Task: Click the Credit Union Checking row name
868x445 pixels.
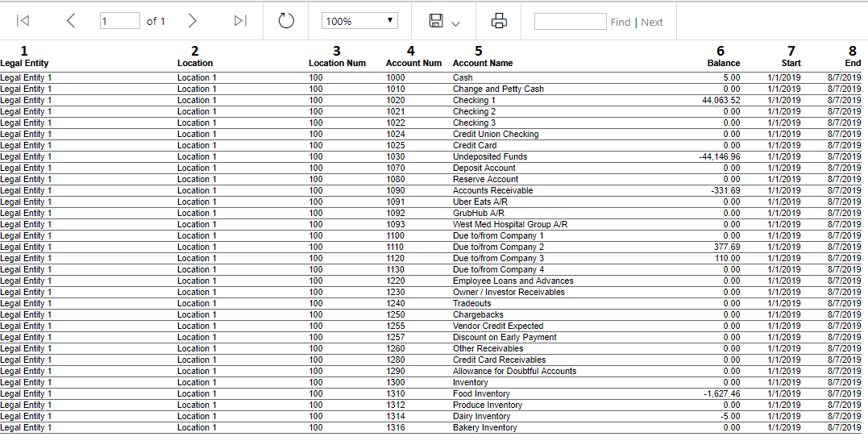Action: coord(496,134)
